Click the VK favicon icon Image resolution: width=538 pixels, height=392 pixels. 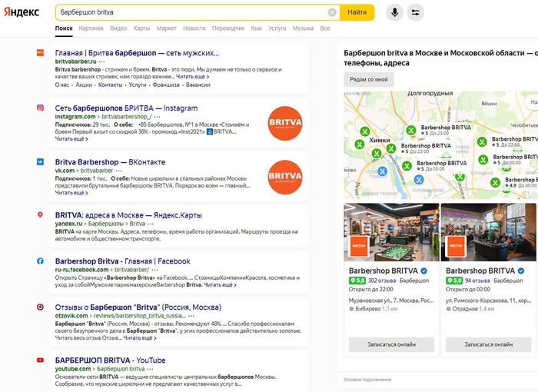[40, 161]
